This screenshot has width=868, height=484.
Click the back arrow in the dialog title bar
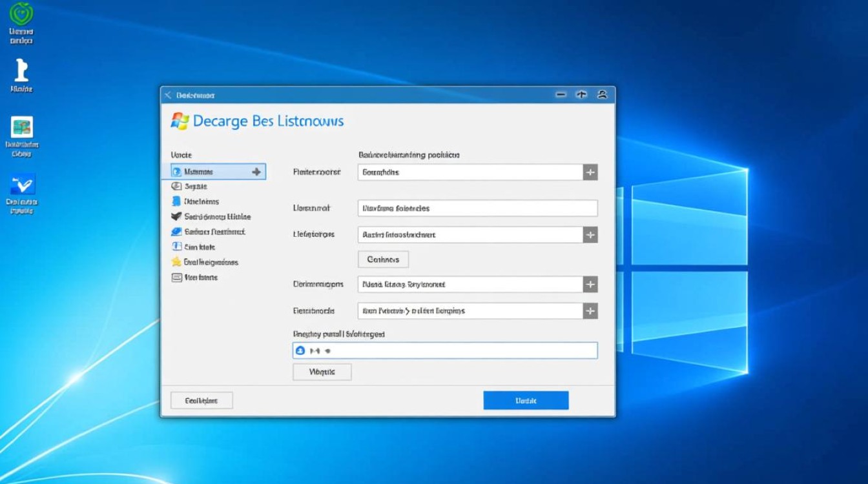[168, 95]
